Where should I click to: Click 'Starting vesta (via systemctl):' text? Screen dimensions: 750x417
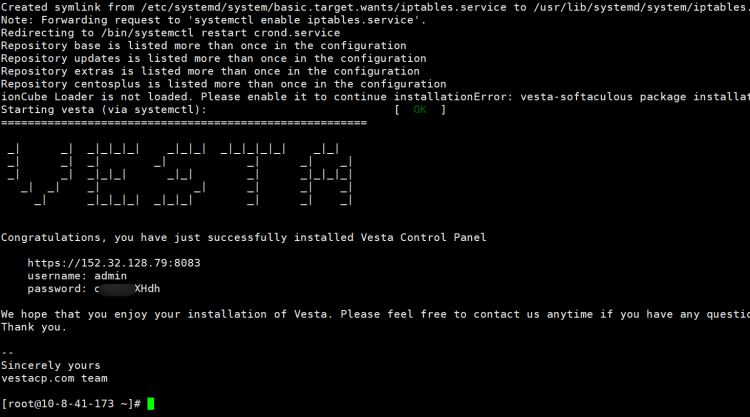pyautogui.click(x=104, y=110)
